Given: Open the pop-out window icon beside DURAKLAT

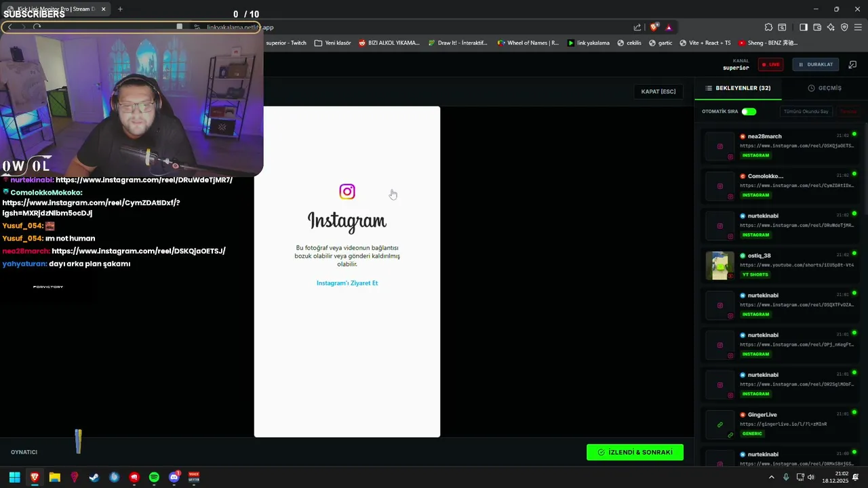Looking at the screenshot, I should pos(852,64).
